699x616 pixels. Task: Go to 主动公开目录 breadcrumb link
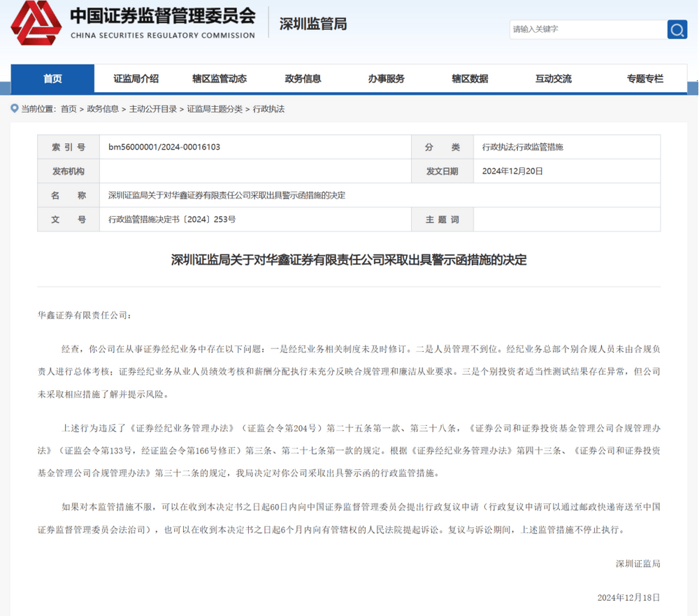(153, 109)
